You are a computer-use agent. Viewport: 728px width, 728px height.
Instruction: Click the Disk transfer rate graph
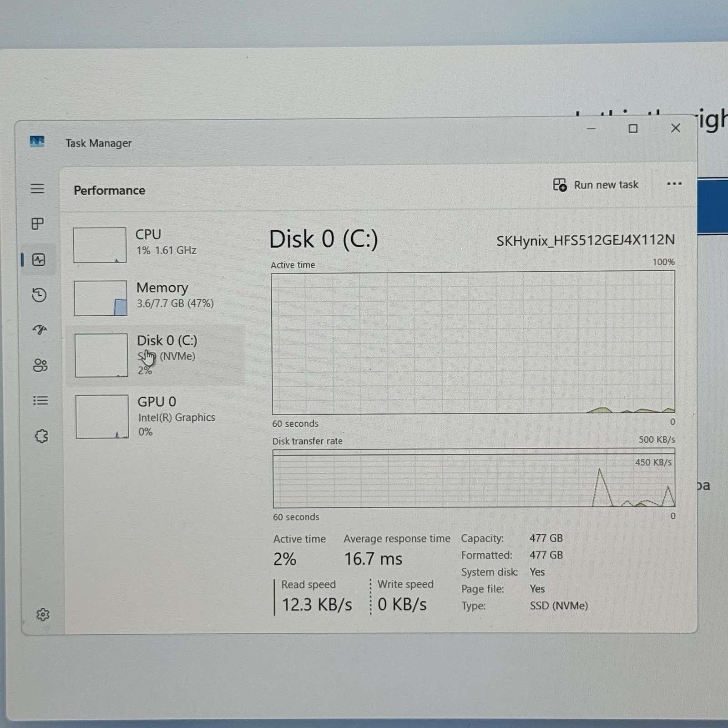click(474, 478)
